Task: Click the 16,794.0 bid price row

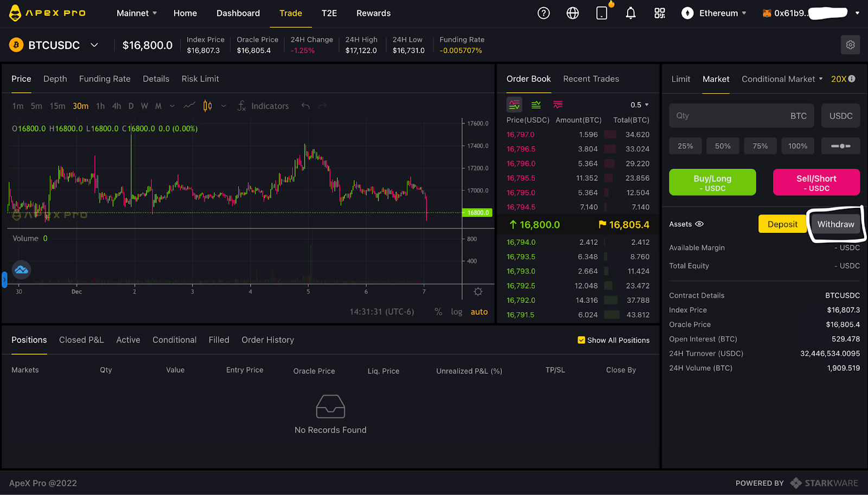Action: click(x=578, y=243)
